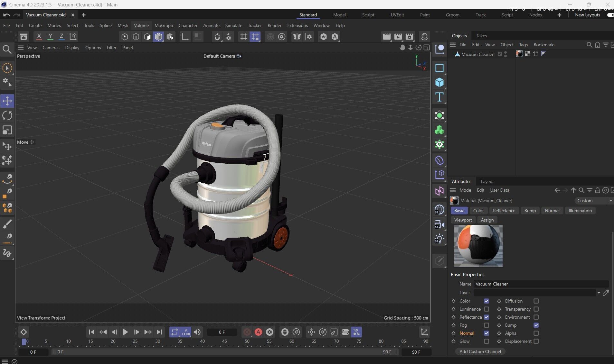
Task: Enable the Fog channel checkbox
Action: click(486, 325)
